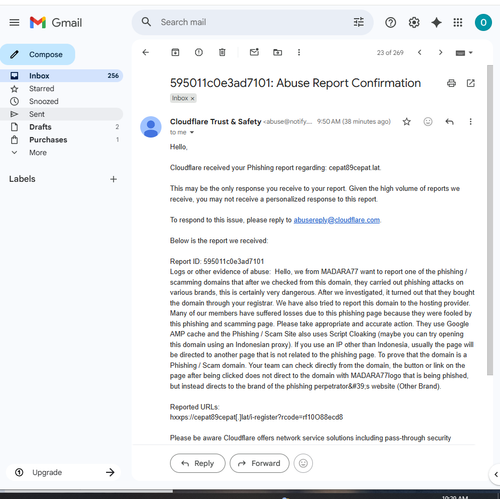Delete this email with trash icon
The width and height of the screenshot is (500, 499).
pos(222,52)
